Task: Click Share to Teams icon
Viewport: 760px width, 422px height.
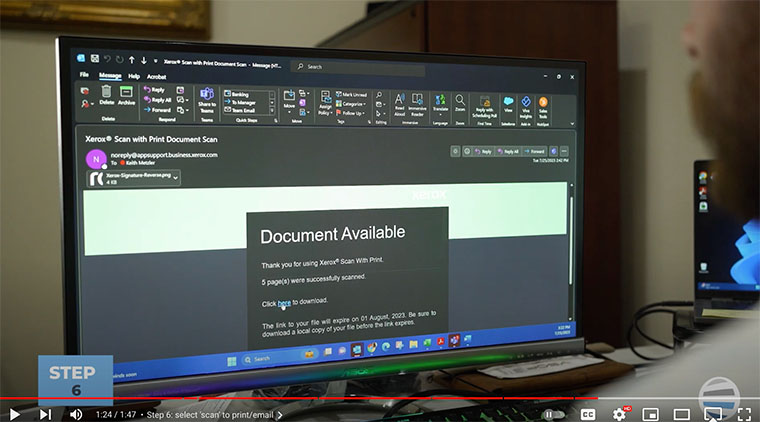Action: [x=207, y=94]
